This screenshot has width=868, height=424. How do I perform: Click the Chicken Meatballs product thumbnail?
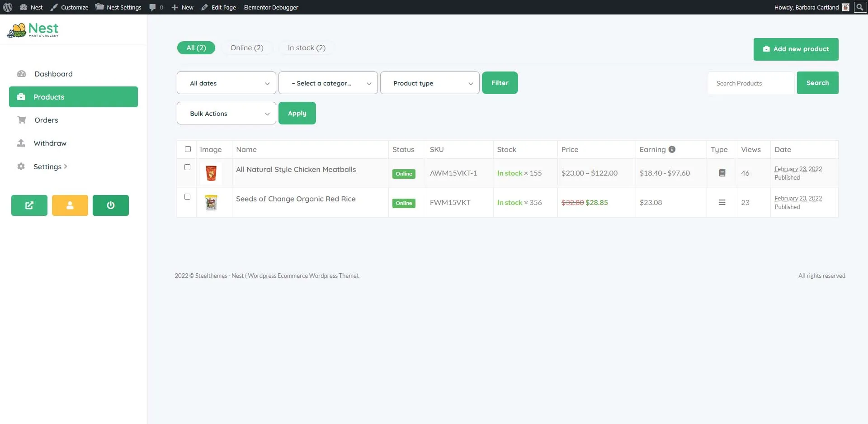[x=211, y=173]
